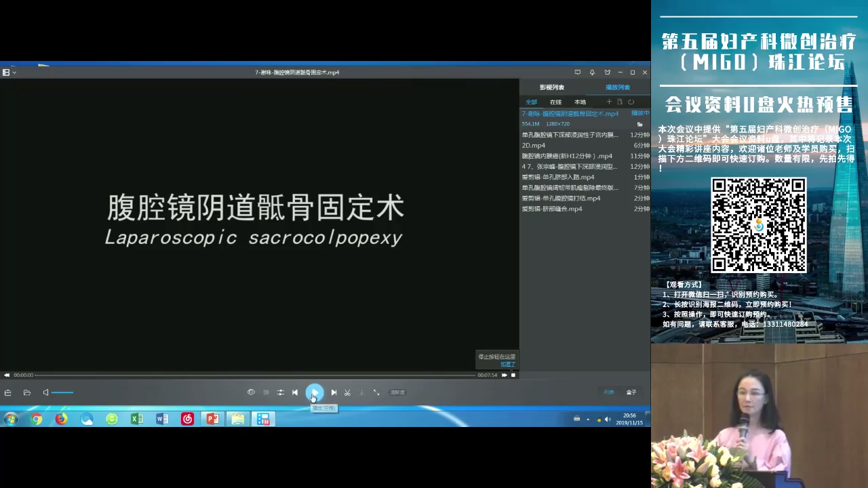868x488 pixels.
Task: Adjust the volume slider
Action: click(x=62, y=392)
